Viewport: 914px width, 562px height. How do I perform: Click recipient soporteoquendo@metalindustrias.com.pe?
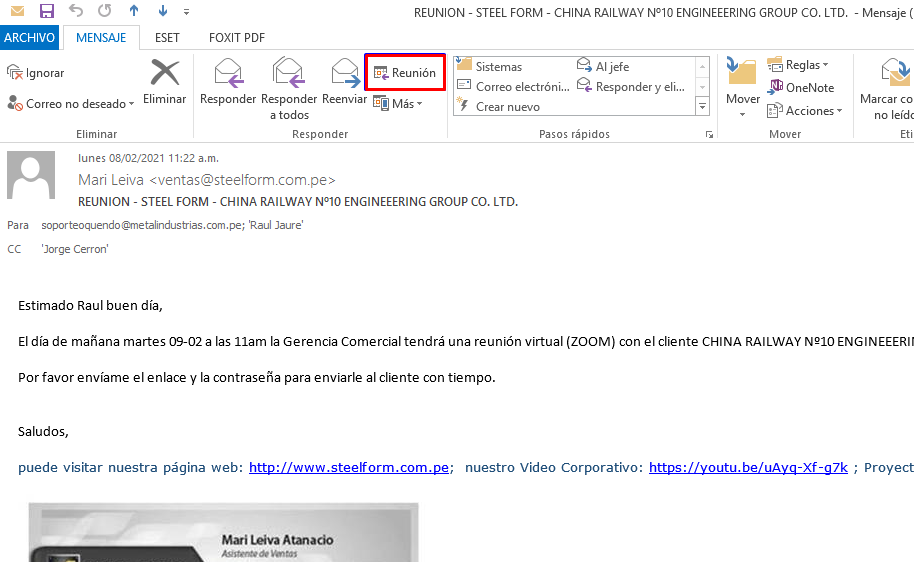point(142,225)
